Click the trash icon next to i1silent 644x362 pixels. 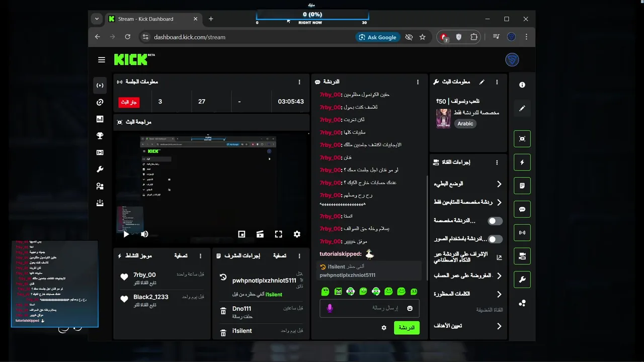[223, 333]
